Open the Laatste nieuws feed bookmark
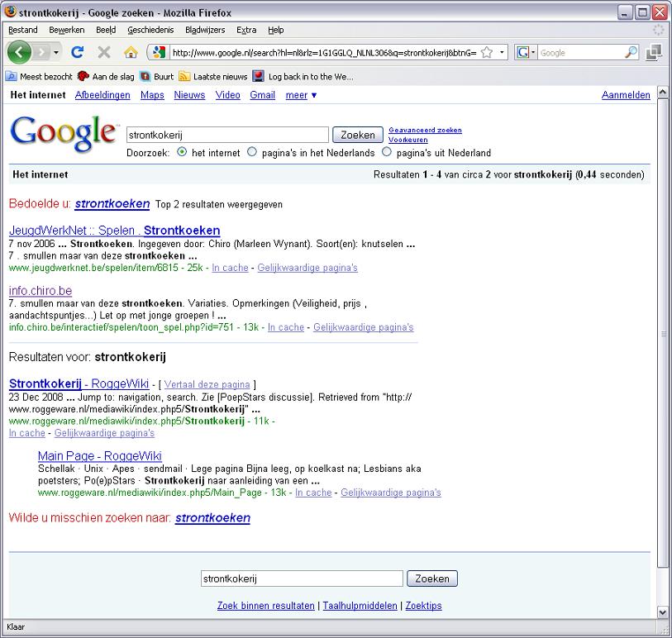Viewport: 672px width, 638px height. (213, 76)
